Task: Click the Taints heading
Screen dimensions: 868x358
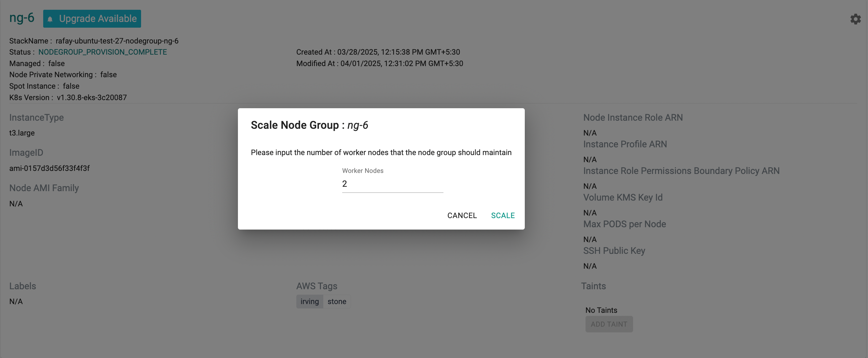Action: [x=594, y=286]
